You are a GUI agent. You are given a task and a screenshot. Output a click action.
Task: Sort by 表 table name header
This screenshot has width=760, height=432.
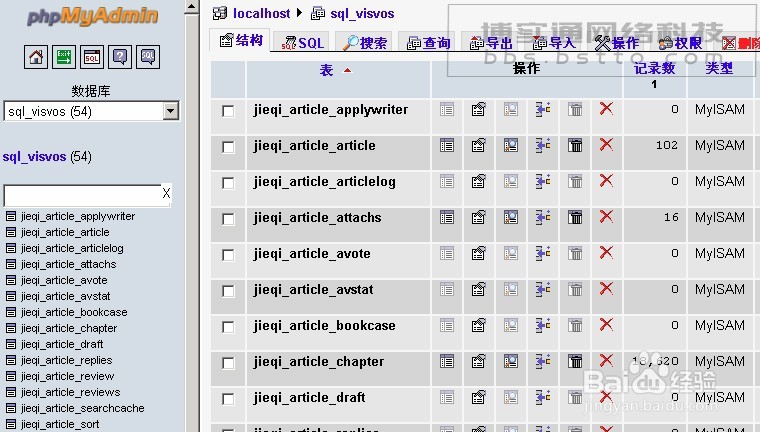click(x=326, y=70)
